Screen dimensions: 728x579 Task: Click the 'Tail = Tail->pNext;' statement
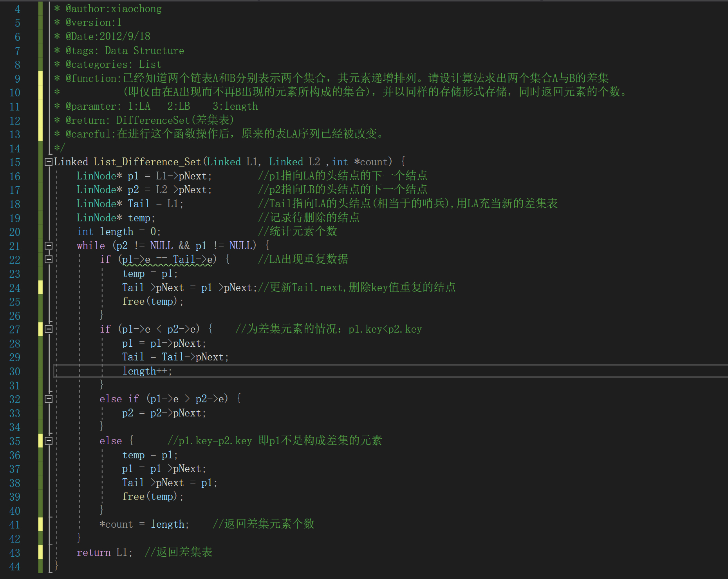coord(175,357)
